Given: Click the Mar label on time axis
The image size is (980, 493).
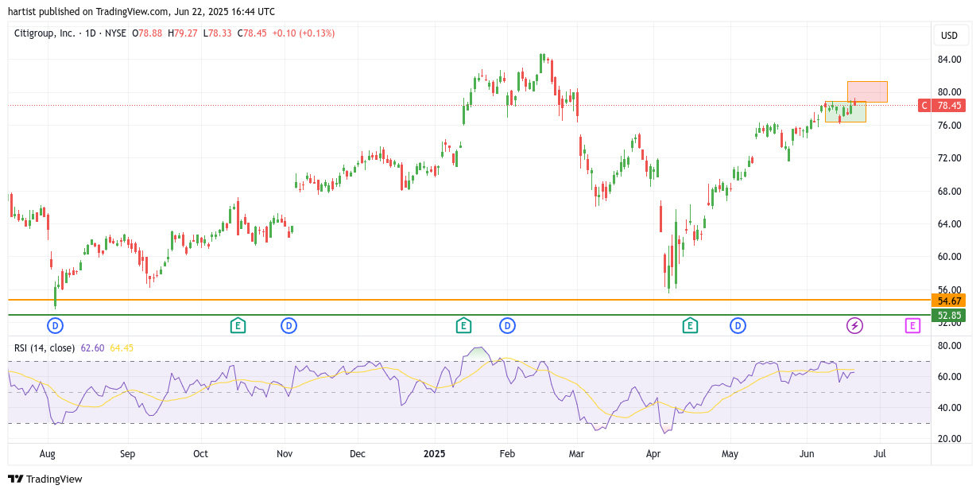Looking at the screenshot, I should (x=577, y=454).
